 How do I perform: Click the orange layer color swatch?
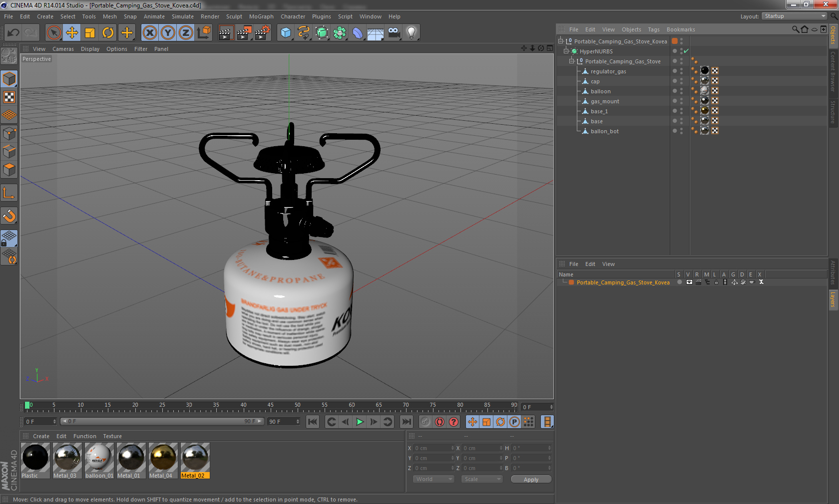pos(571,282)
